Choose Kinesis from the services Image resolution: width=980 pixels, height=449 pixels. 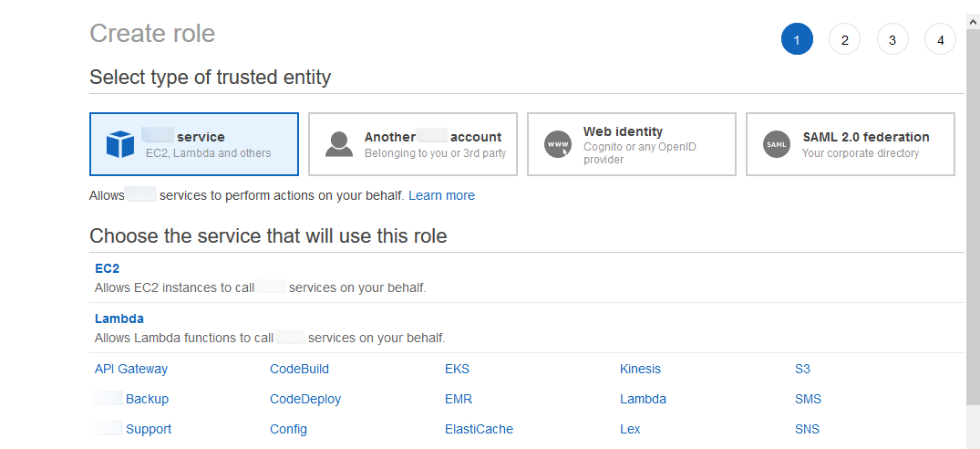point(640,370)
